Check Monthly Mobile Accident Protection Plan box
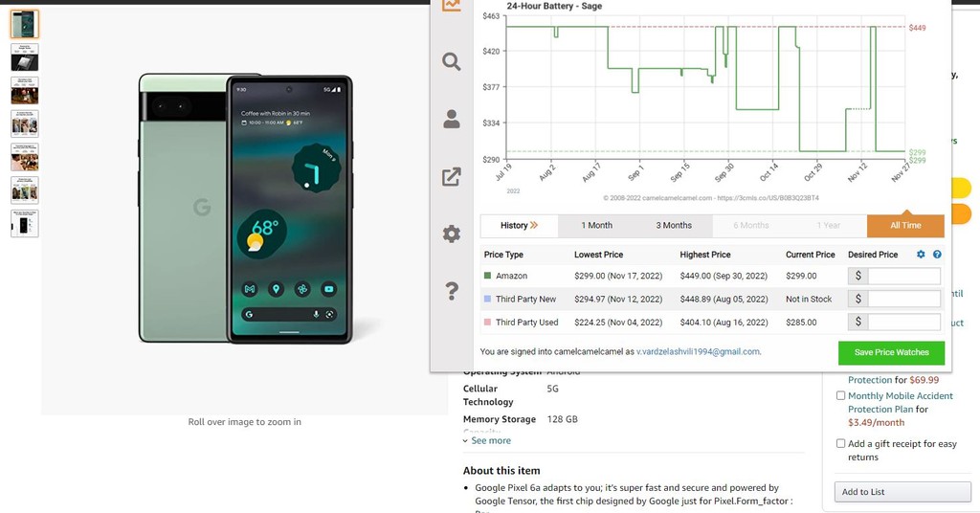This screenshot has width=980, height=513. tap(840, 395)
